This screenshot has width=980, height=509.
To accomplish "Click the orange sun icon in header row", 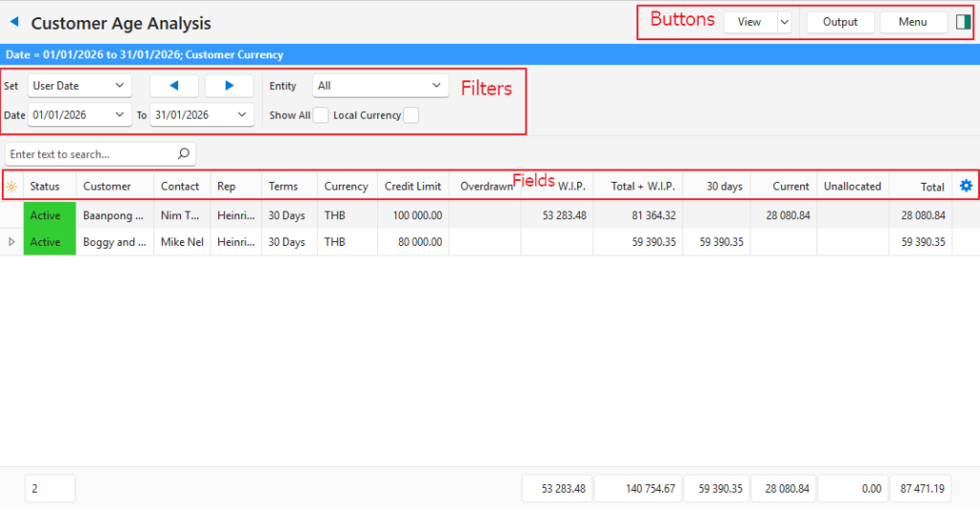I will (11, 187).
